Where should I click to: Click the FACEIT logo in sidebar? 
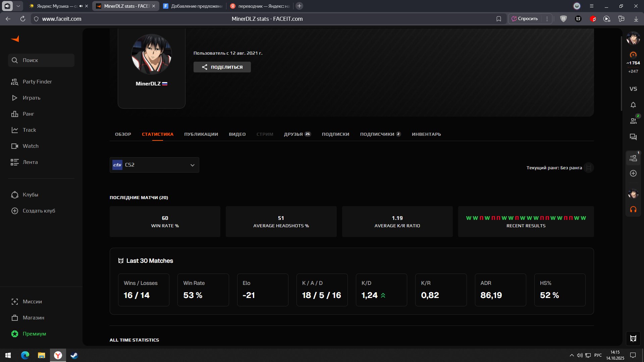click(x=15, y=39)
